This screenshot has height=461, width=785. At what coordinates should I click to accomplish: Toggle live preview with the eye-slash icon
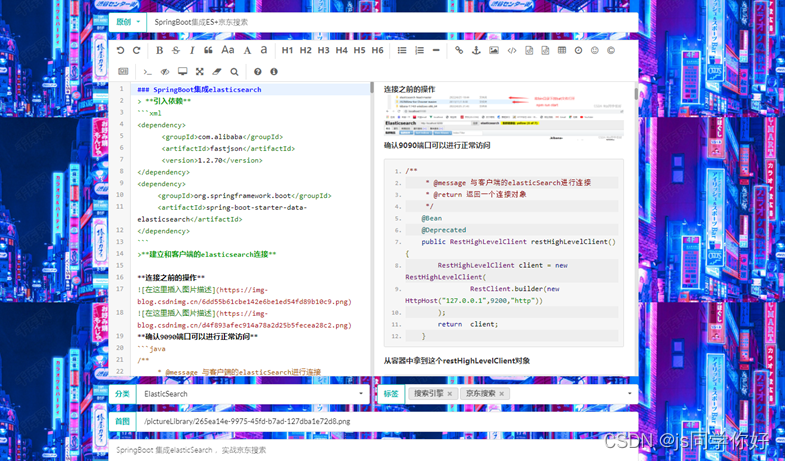[165, 72]
